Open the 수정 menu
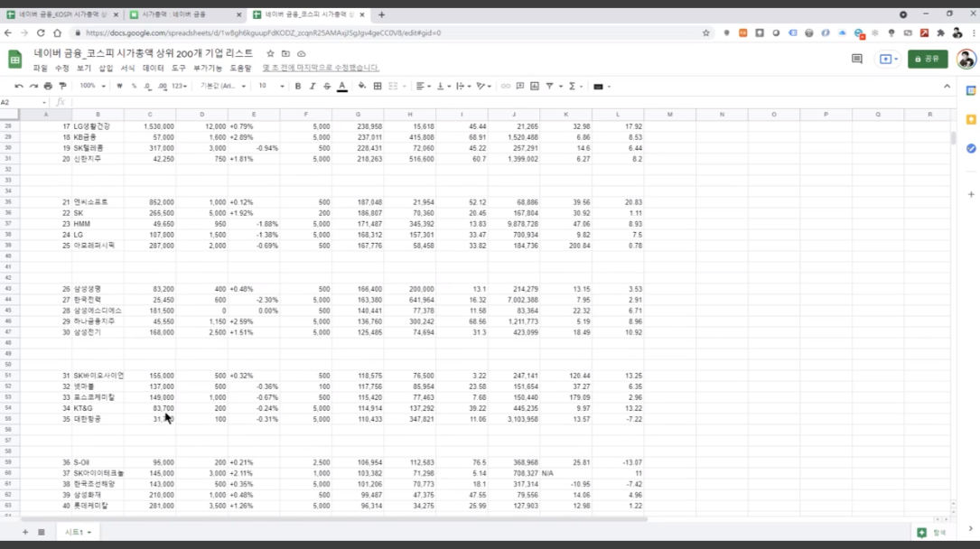980x549 pixels. click(62, 68)
